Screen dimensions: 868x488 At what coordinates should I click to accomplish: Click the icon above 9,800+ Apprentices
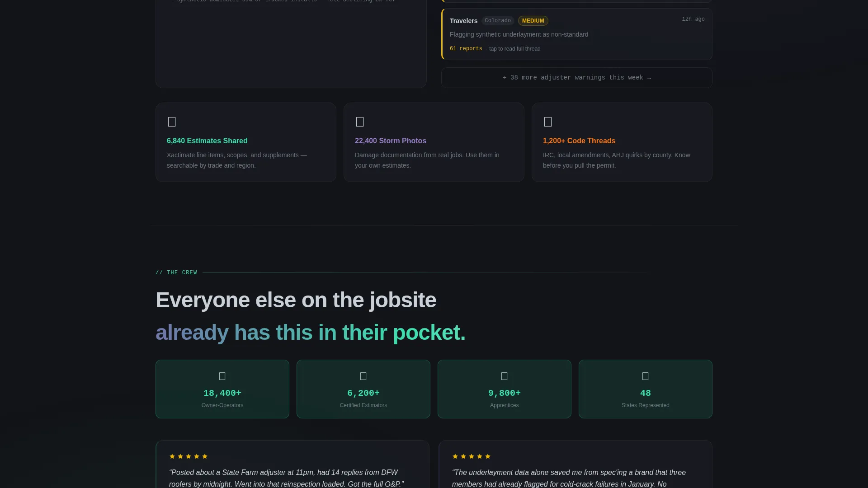pyautogui.click(x=505, y=376)
